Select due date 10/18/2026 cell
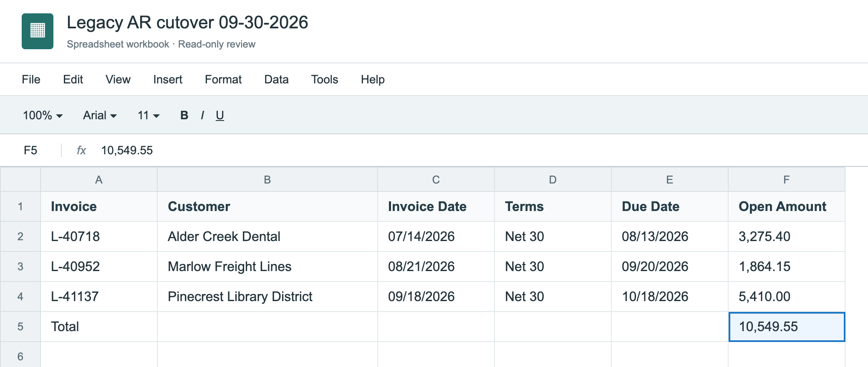868x367 pixels. (x=670, y=297)
